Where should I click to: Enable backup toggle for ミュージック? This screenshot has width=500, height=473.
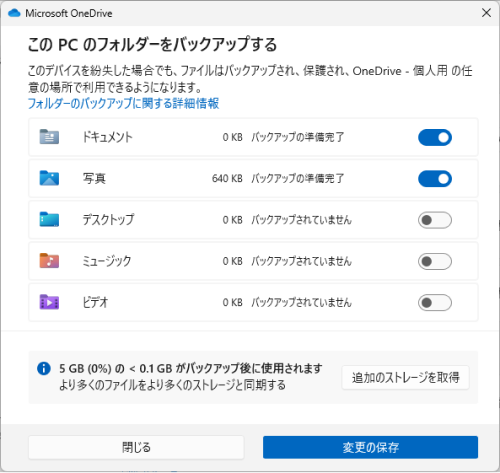(435, 261)
